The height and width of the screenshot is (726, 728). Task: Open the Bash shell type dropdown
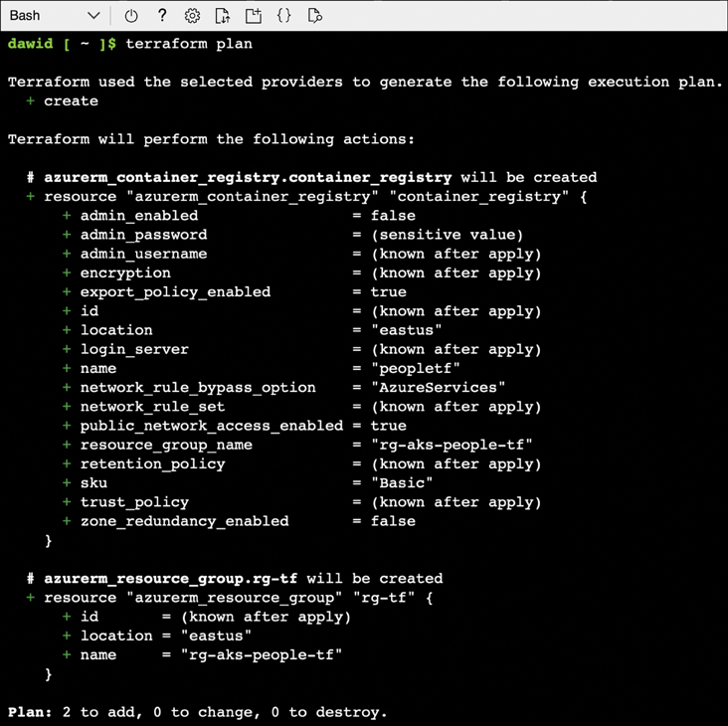tap(54, 16)
